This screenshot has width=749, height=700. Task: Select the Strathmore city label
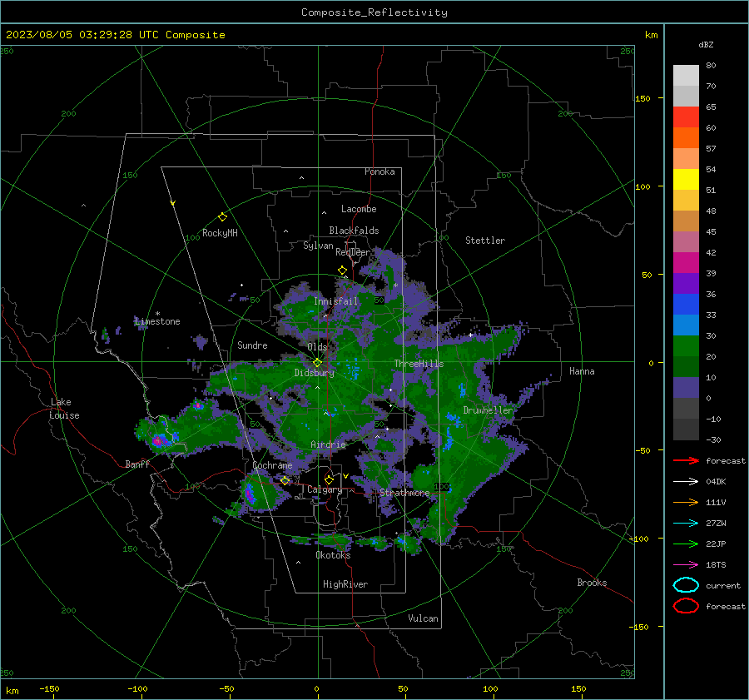tap(404, 493)
